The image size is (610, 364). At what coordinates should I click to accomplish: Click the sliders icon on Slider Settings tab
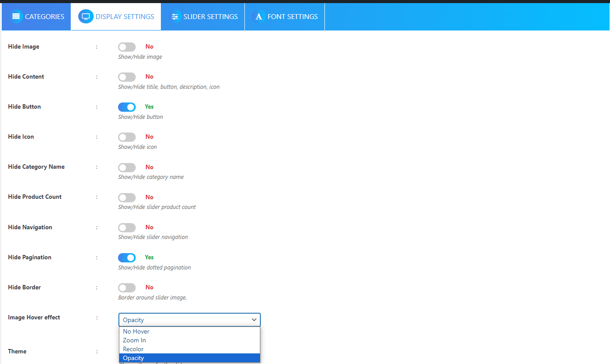175,16
